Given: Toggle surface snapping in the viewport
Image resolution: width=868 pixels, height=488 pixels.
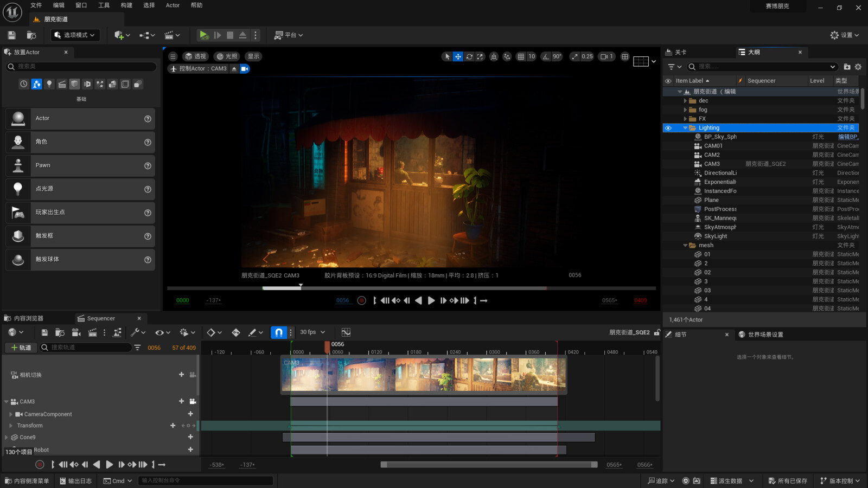Looking at the screenshot, I should point(507,56).
